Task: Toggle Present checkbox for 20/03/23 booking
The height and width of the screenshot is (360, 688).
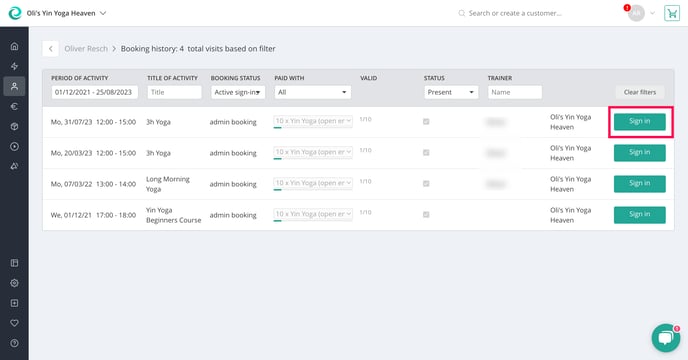Action: [x=426, y=153]
